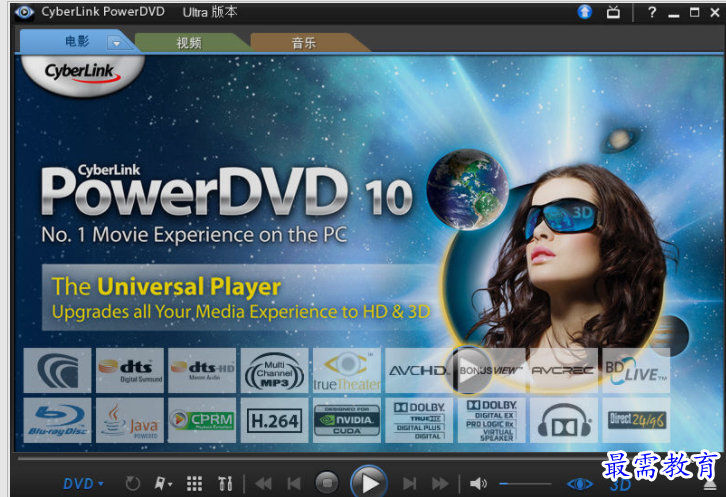Stop playback
The image size is (726, 497).
pos(327,483)
